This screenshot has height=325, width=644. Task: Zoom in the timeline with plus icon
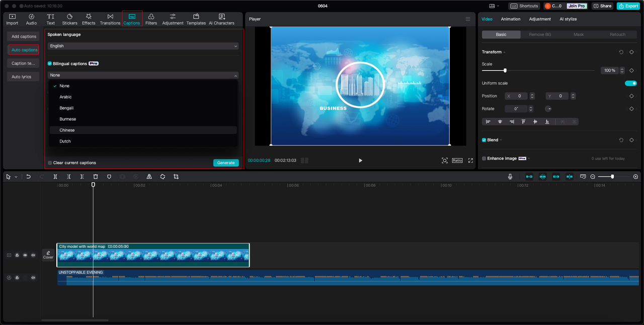[x=635, y=177]
